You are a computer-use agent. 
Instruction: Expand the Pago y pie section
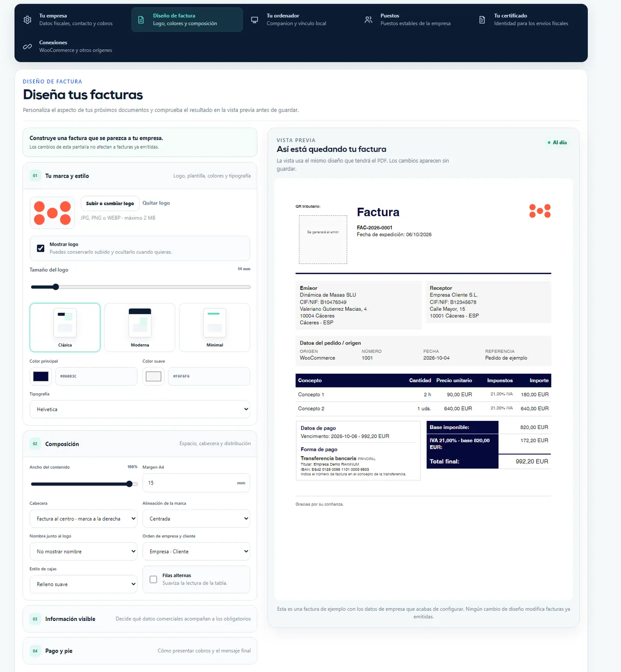[x=140, y=651]
